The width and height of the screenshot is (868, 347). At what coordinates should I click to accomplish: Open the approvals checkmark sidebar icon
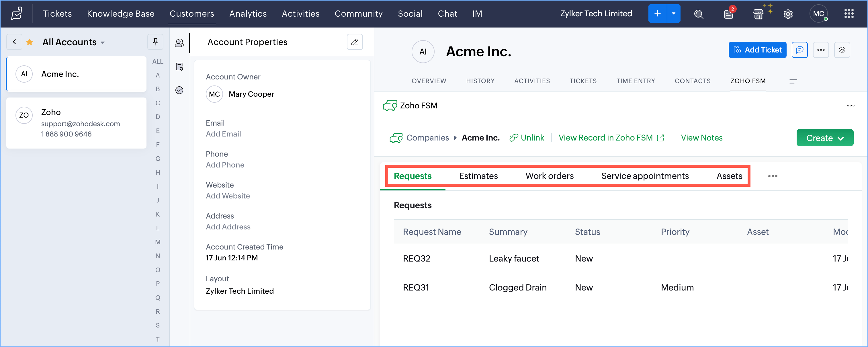tap(179, 90)
